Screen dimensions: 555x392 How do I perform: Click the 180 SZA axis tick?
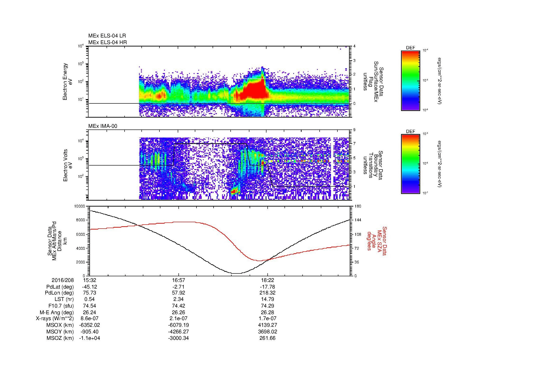[x=358, y=206]
